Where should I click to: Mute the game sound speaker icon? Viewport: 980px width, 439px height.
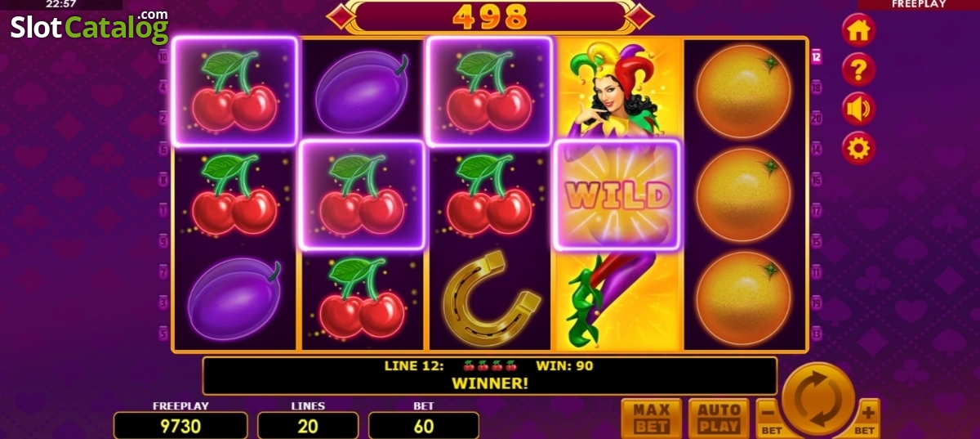(858, 110)
